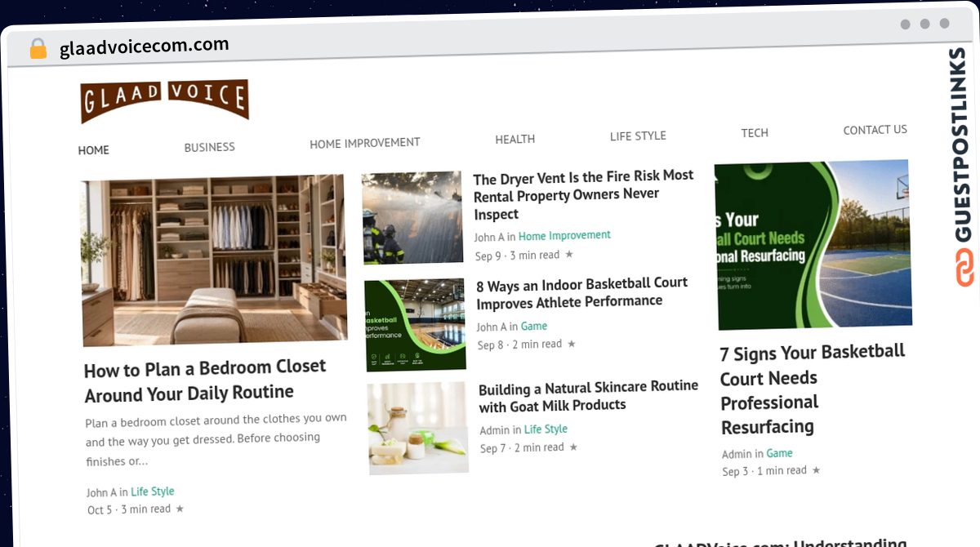Open 'The Dryer Vent Is the Fire Risk' article
980x547 pixels.
(x=583, y=195)
